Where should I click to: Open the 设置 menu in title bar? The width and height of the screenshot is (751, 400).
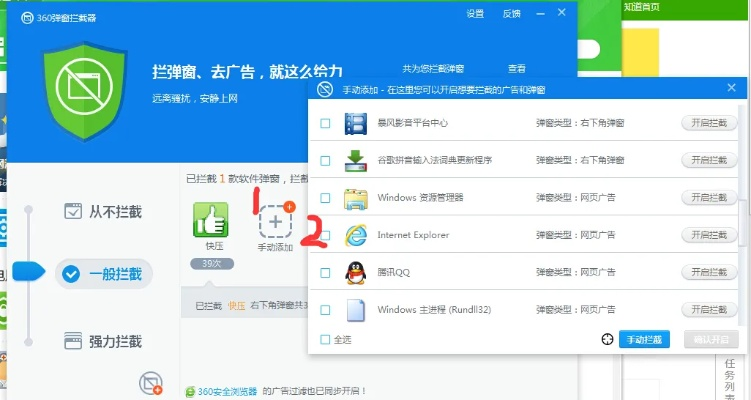pos(475,14)
